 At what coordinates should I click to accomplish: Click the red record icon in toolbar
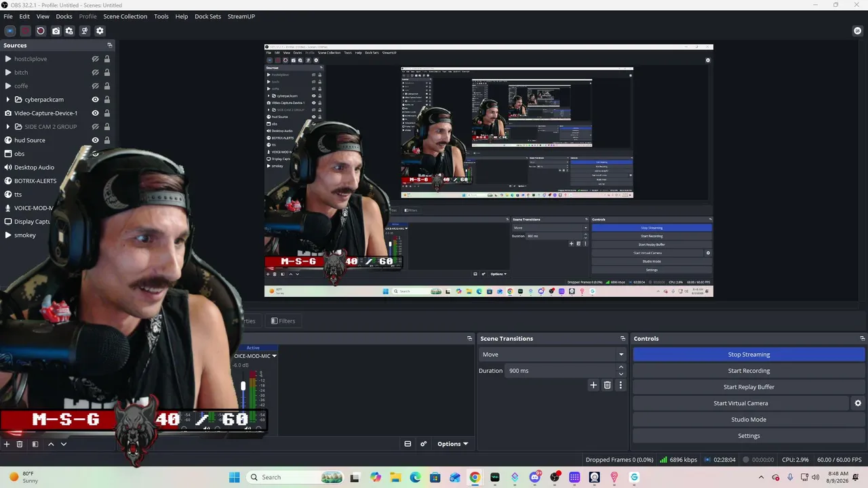[x=25, y=30]
